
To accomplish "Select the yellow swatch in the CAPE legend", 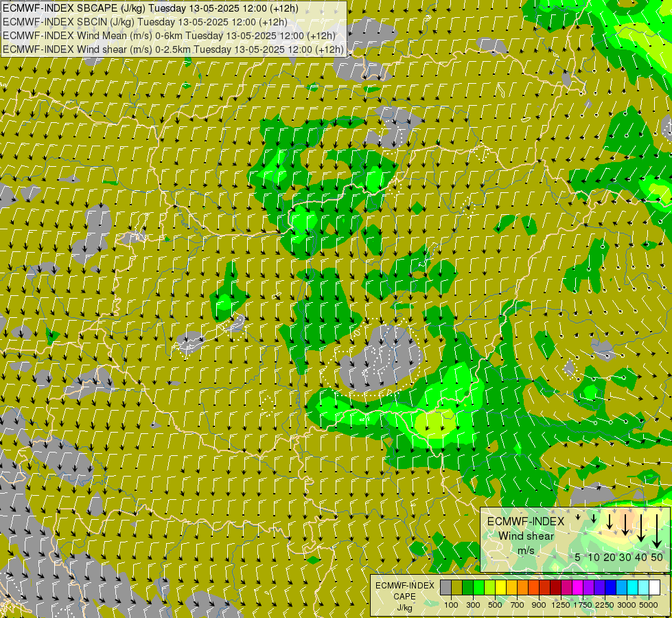I will point(500,588).
